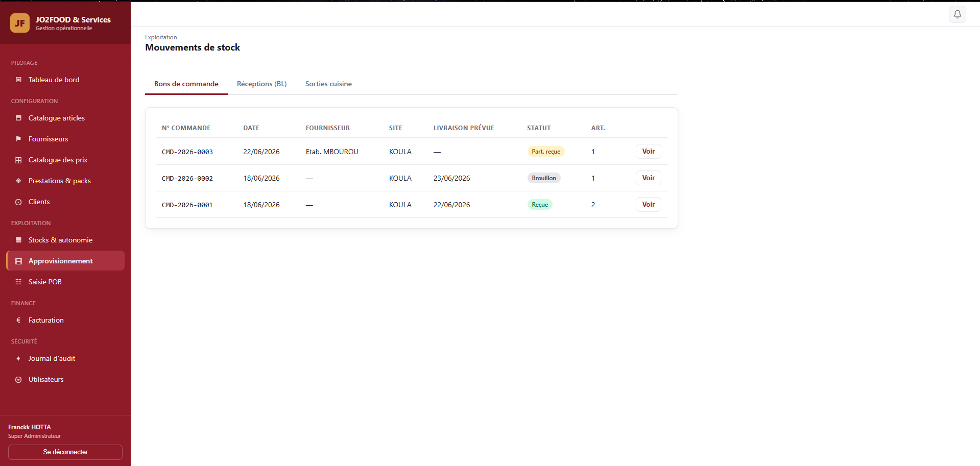Click order number CMD-2026-0002
980x466 pixels.
187,178
